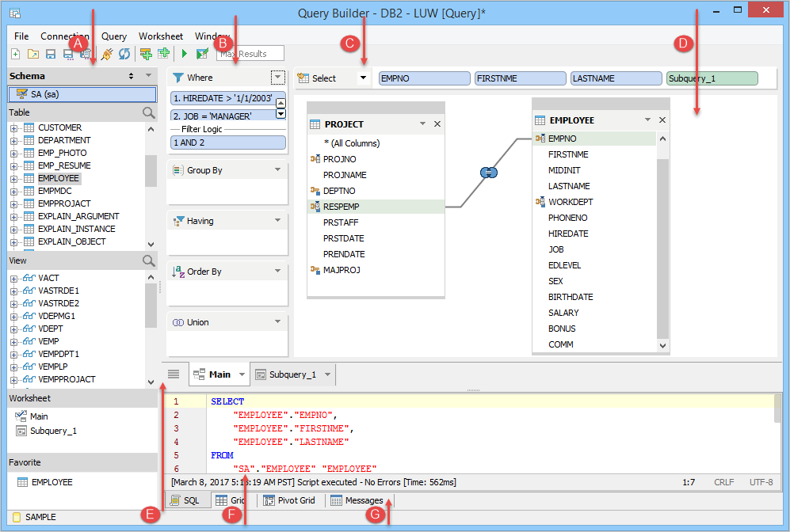Run the query with green play icon
This screenshot has height=532, width=790.
pyautogui.click(x=185, y=53)
